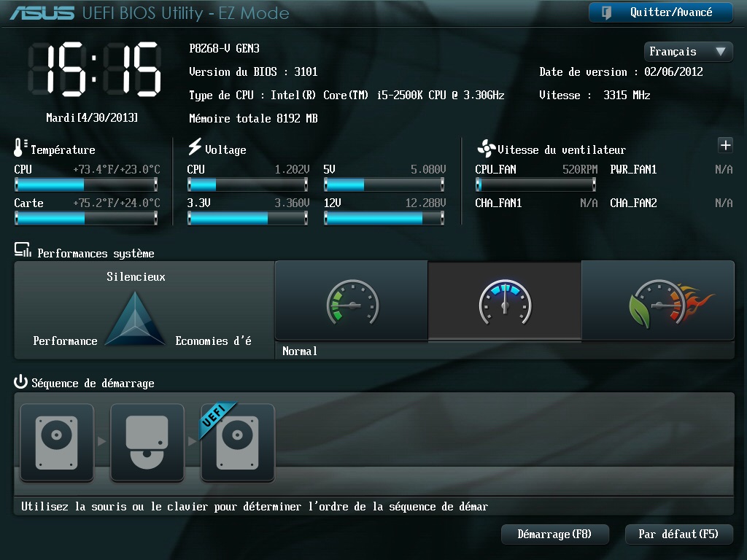Click the performance triangle diagram
Viewport: 747px width, 560px height.
tap(136, 319)
